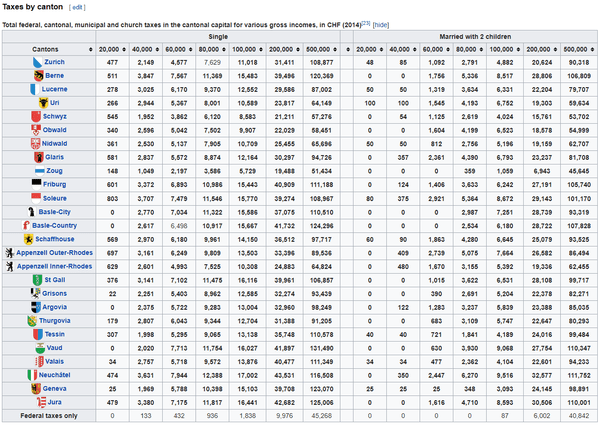Click the Fribourg black-and-white flag icon
Viewport: 602px width, 425px height.
pos(35,184)
